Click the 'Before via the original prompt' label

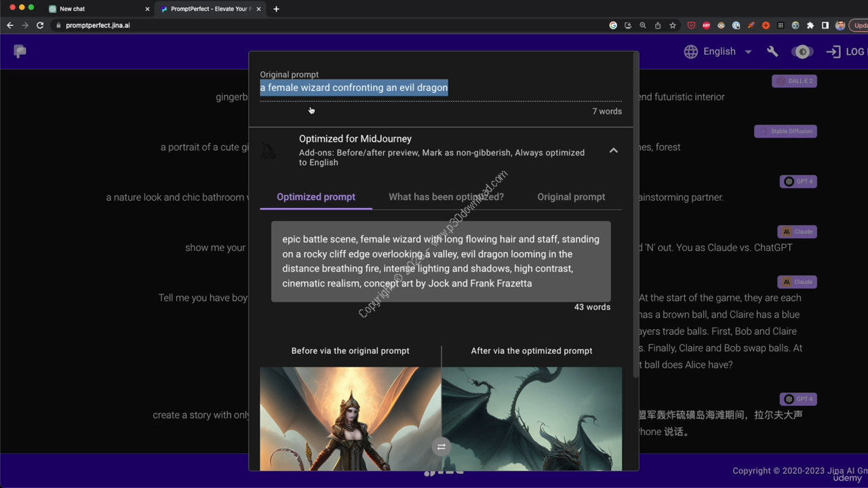pos(350,350)
